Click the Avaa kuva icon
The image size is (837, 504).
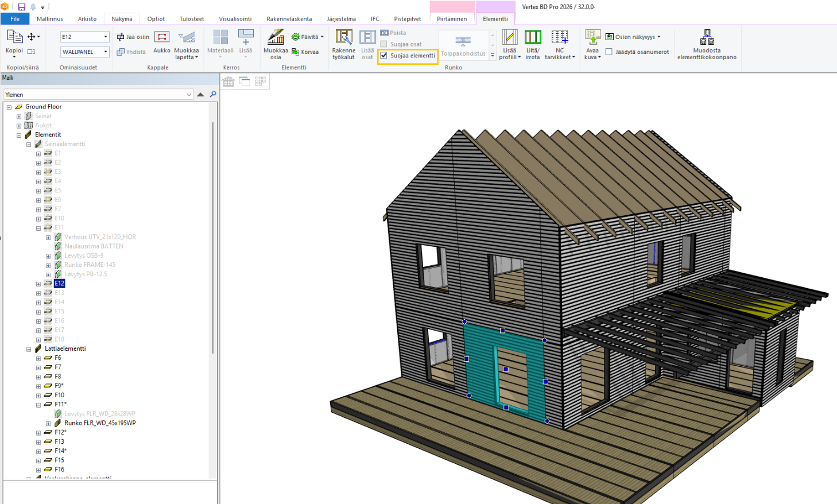pyautogui.click(x=592, y=37)
